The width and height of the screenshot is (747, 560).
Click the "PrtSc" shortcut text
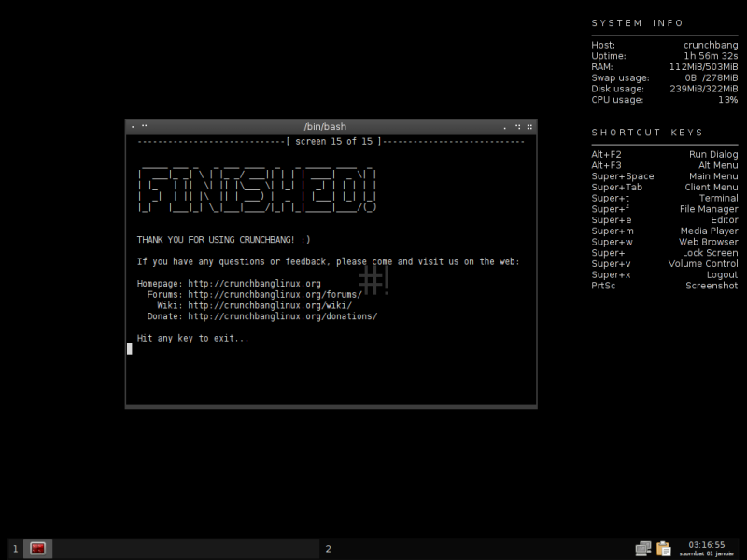[x=603, y=287]
